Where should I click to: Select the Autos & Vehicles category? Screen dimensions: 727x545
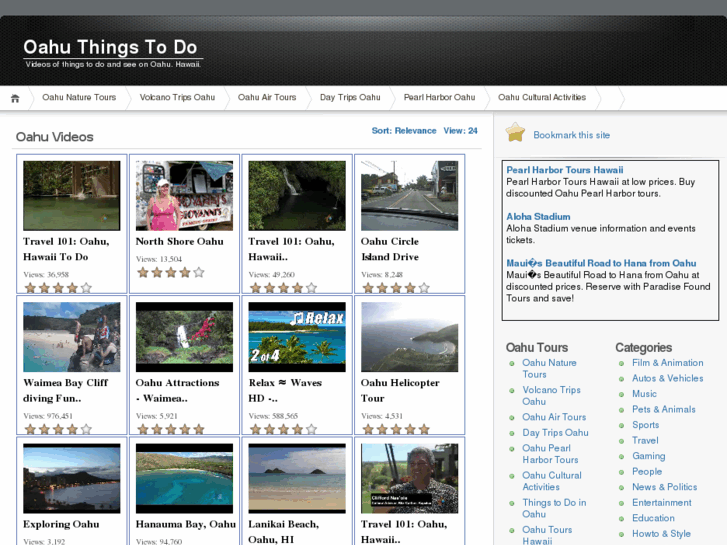point(668,378)
